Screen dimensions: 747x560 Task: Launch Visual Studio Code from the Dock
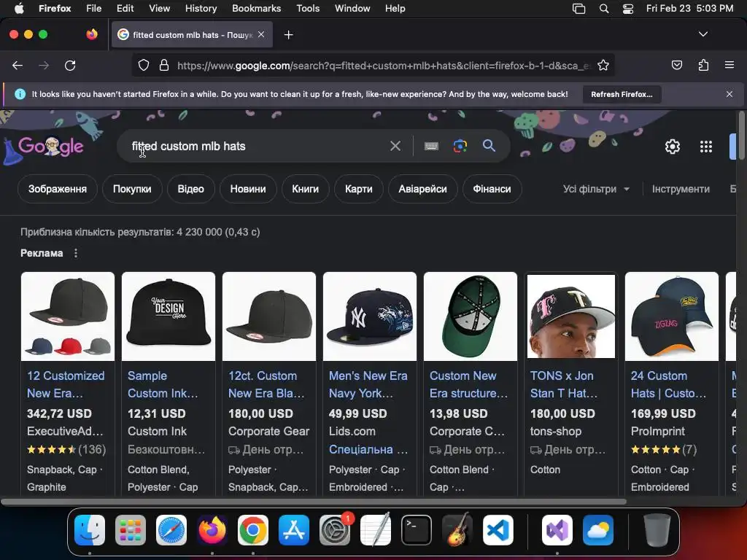click(498, 530)
